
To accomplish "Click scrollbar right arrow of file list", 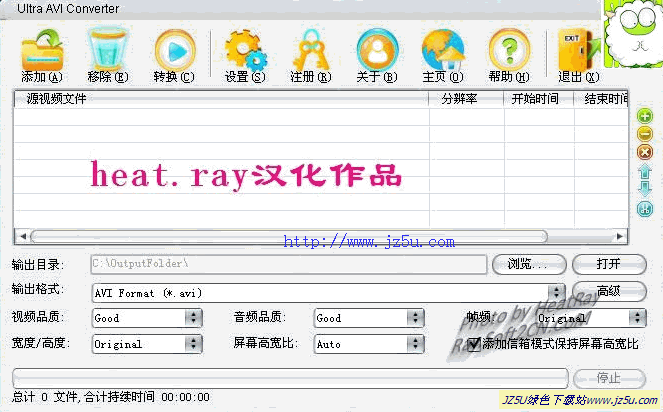I will tap(620, 236).
